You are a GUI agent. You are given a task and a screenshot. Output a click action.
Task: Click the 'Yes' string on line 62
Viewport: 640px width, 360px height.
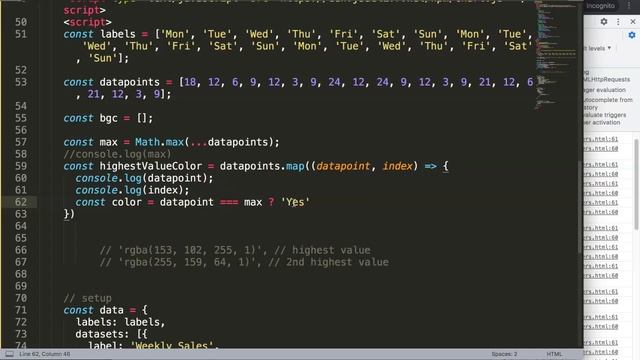(295, 202)
